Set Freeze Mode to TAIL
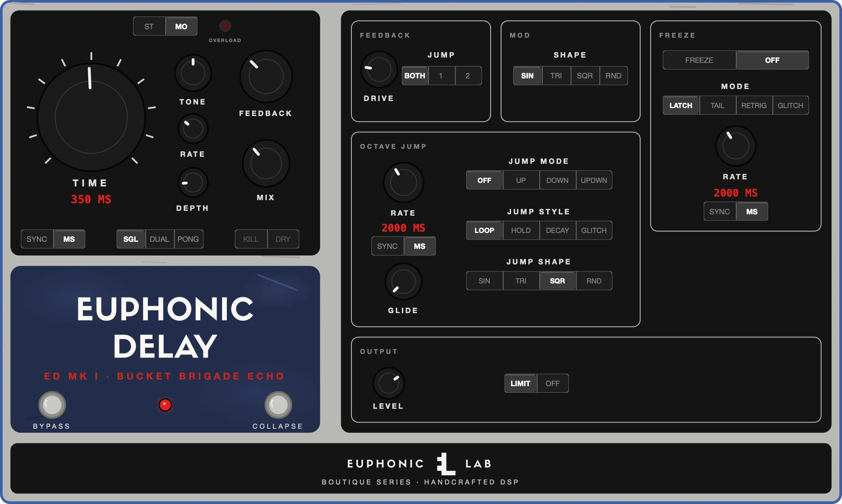 [717, 105]
